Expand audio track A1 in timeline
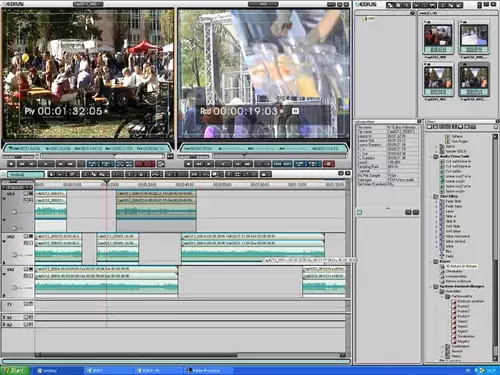 (x=4, y=317)
